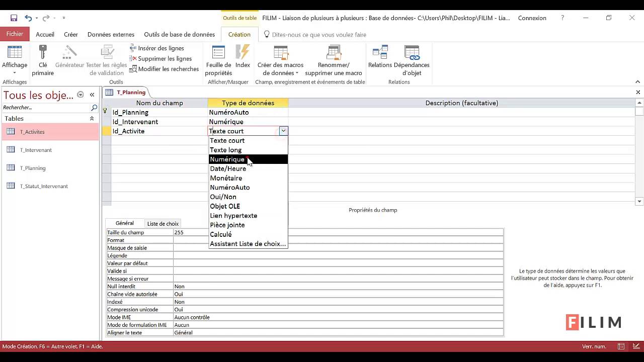Image resolution: width=644 pixels, height=362 pixels.
Task: Select the Id_Activite row selector
Action: click(x=106, y=131)
